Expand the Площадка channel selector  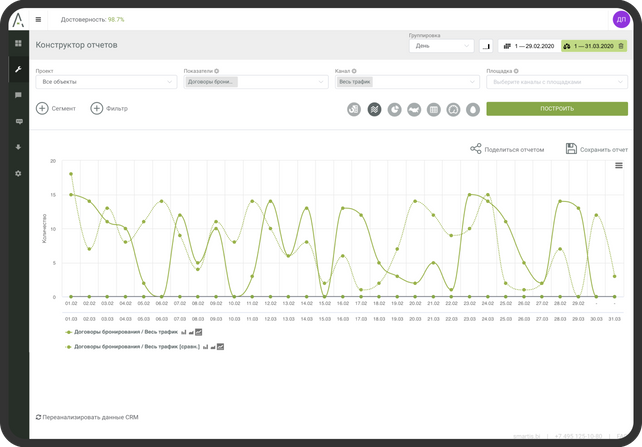click(x=556, y=82)
